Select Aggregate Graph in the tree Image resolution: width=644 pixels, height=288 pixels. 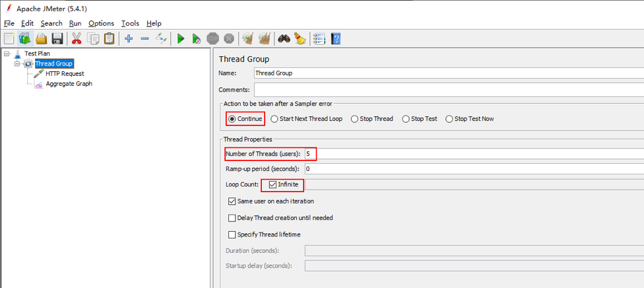coord(69,83)
